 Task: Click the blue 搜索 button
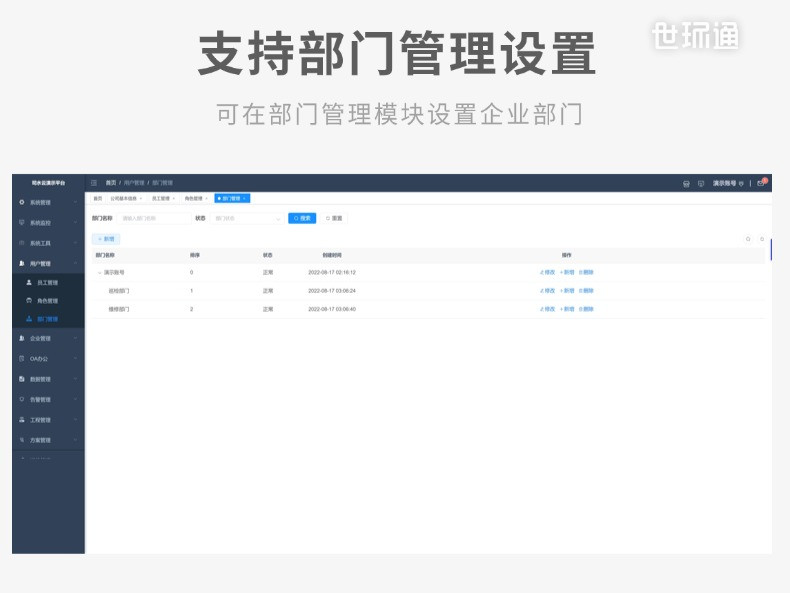[302, 218]
